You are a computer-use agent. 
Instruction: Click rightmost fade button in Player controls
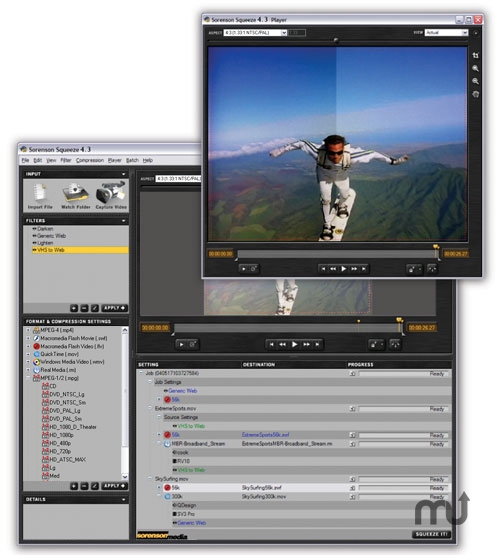(x=432, y=269)
